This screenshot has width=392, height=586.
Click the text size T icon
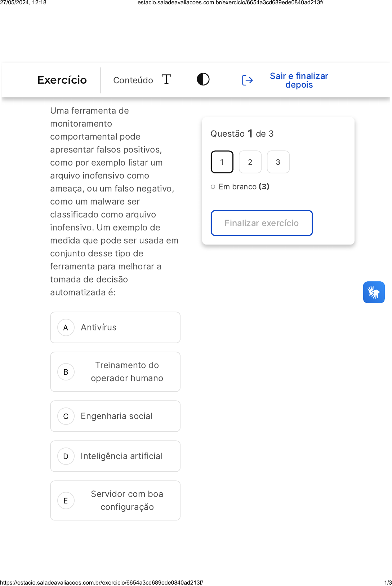166,79
